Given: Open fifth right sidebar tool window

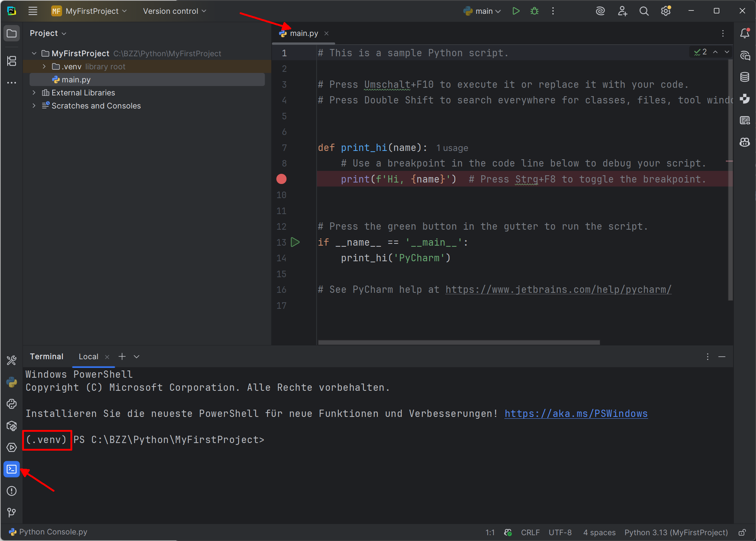Looking at the screenshot, I should click(745, 120).
